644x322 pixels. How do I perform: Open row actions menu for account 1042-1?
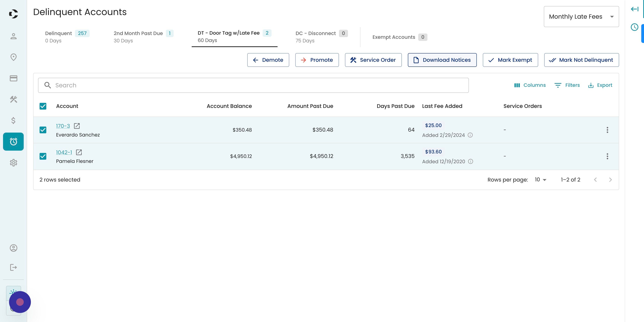[607, 156]
